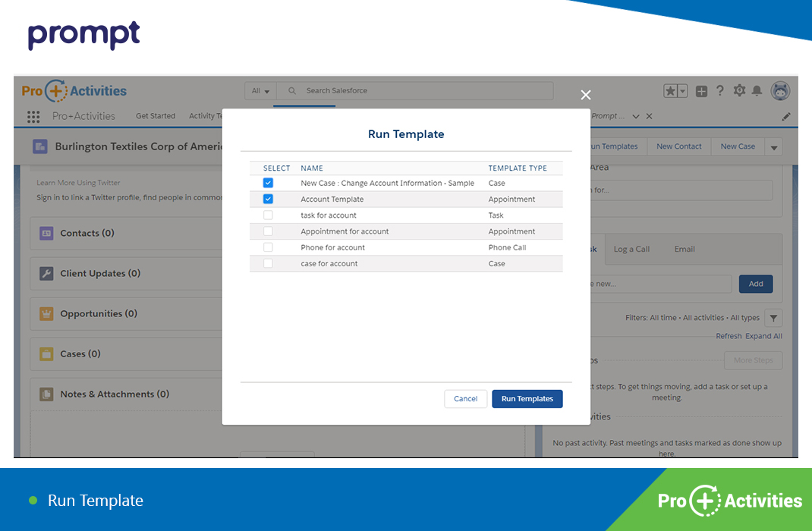Click the Favorites star icon

click(x=670, y=91)
